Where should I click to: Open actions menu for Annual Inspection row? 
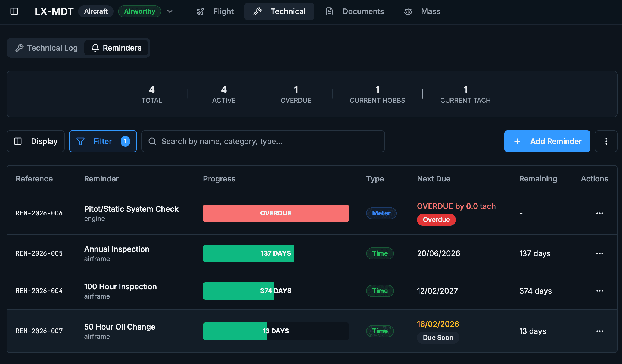tap(599, 253)
